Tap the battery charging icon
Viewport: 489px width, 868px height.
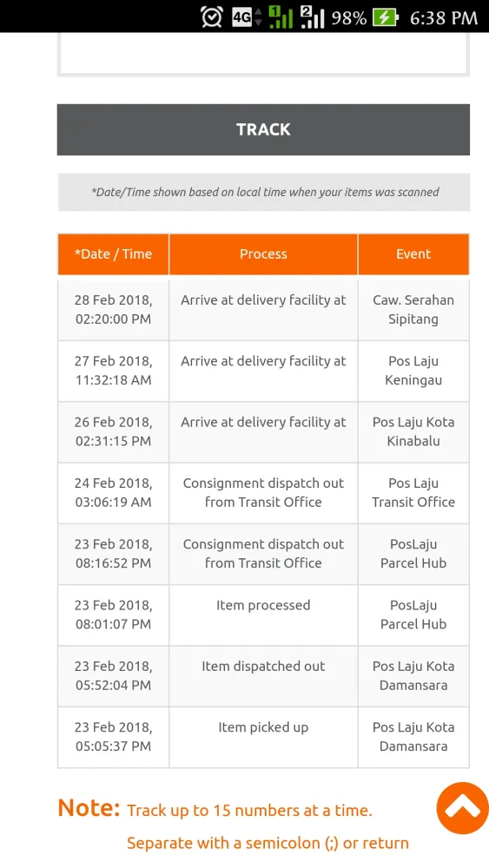(386, 17)
